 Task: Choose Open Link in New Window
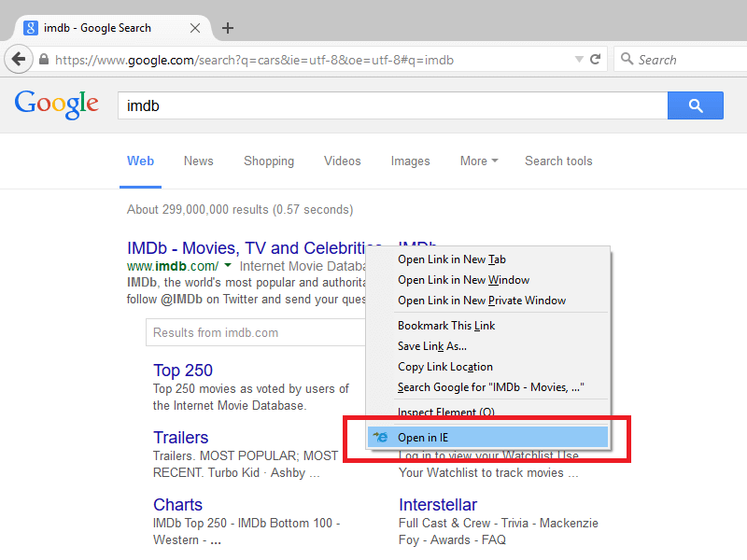coord(488,280)
